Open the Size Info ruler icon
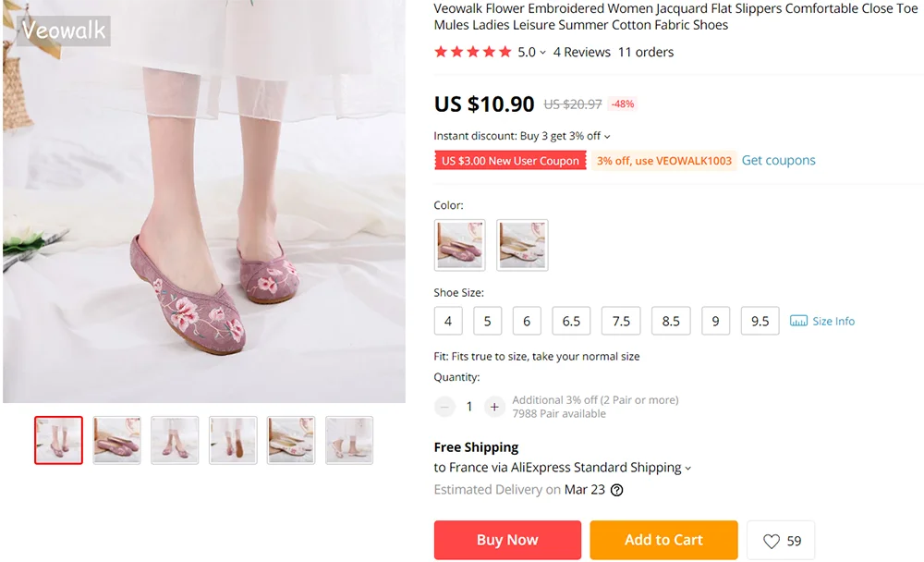The width and height of the screenshot is (924, 562). pyautogui.click(x=799, y=322)
